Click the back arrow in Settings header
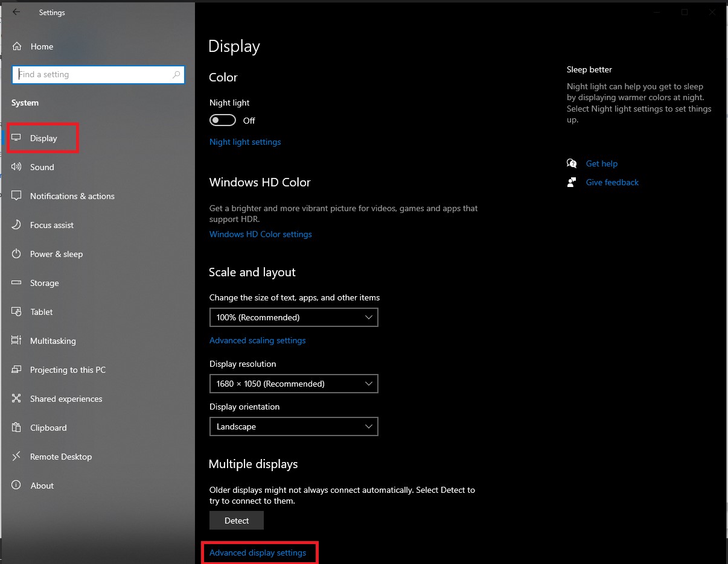This screenshot has width=728, height=564. coord(16,12)
